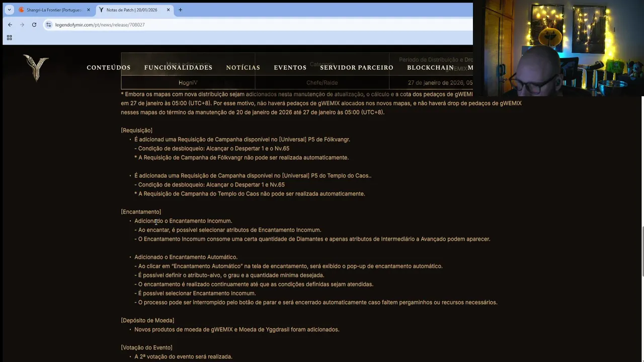Open the EVENTOS menu
The image size is (644, 362).
pos(290,67)
